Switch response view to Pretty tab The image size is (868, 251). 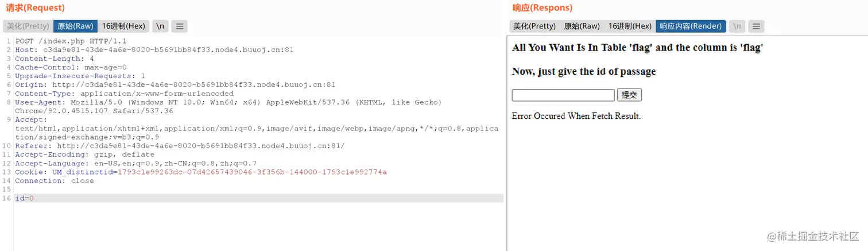click(x=534, y=26)
